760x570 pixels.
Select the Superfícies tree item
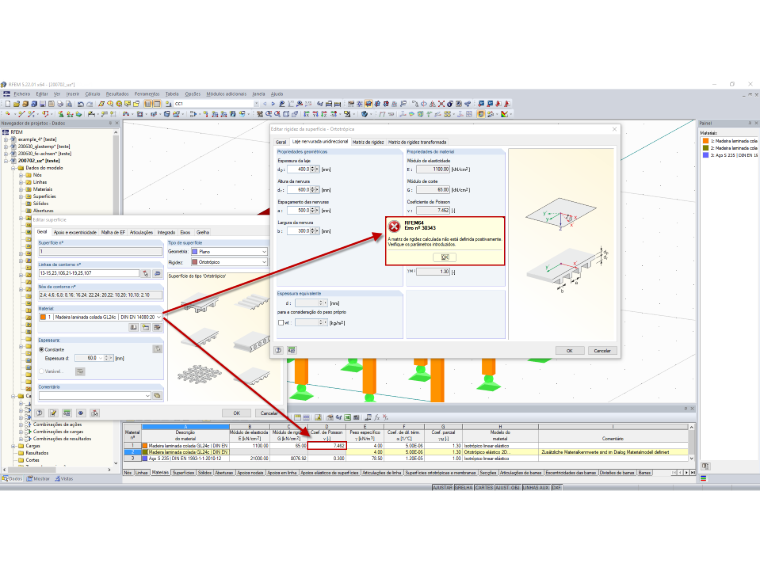coord(44,196)
